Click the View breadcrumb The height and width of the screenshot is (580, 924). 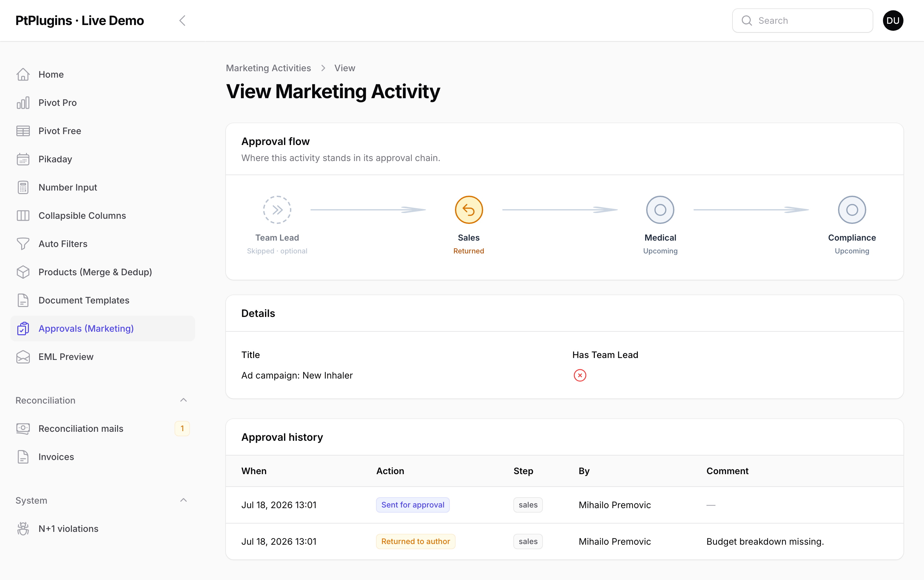pos(345,68)
